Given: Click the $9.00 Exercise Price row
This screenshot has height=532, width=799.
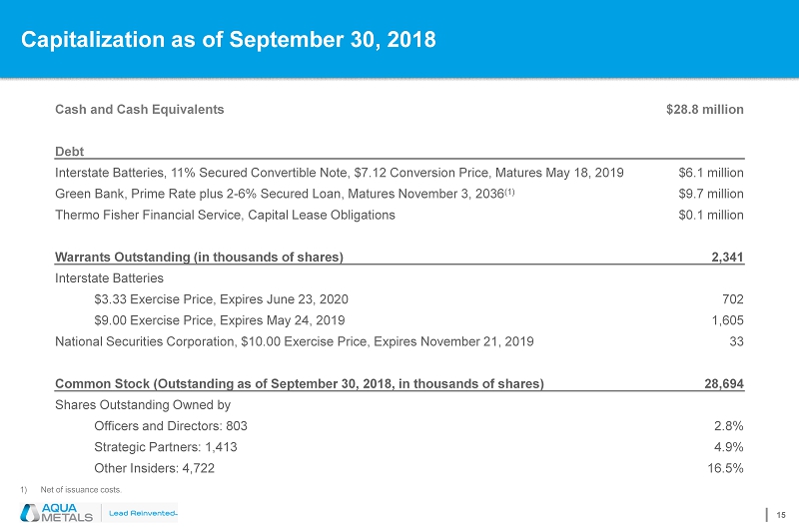Looking at the screenshot, I should coord(219,320).
